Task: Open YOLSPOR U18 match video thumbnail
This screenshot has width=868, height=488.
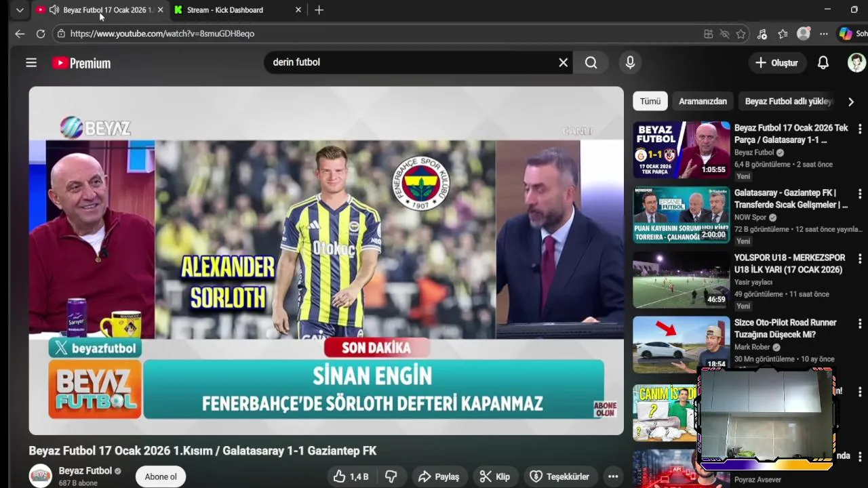Action: 682,280
